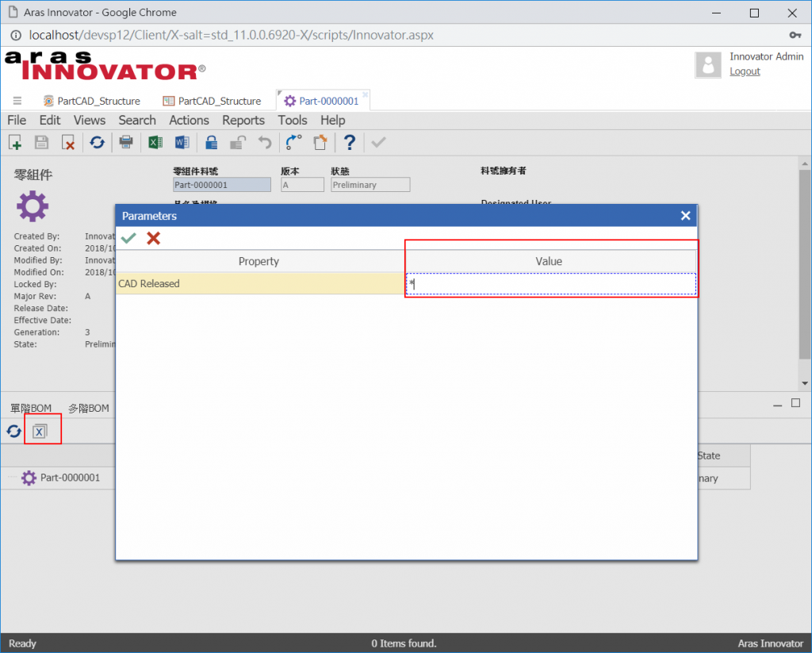Click the Save floppy disk icon
This screenshot has width=812, height=653.
pos(41,142)
